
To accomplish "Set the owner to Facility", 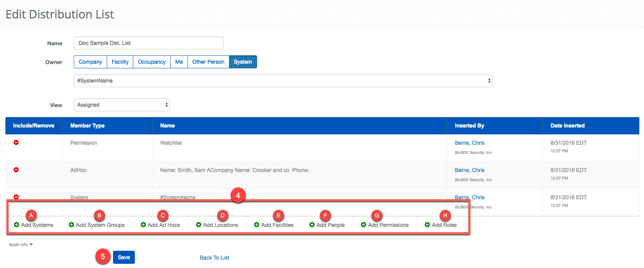I will pos(120,62).
